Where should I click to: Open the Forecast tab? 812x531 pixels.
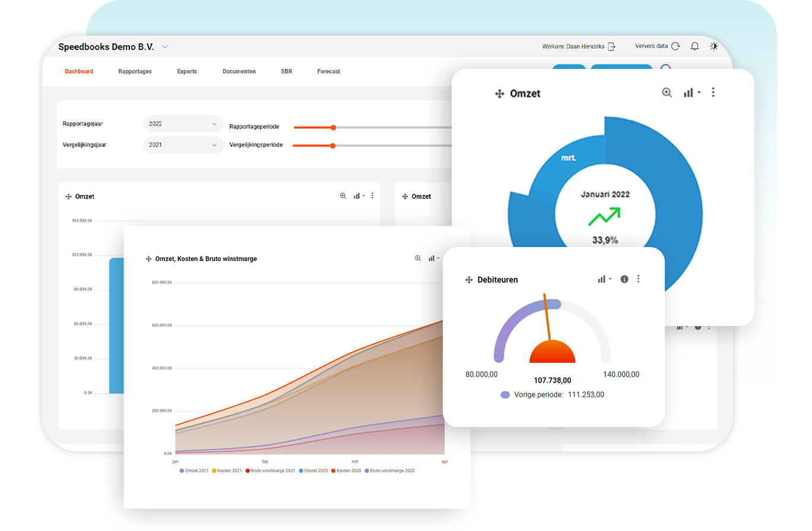tap(328, 71)
